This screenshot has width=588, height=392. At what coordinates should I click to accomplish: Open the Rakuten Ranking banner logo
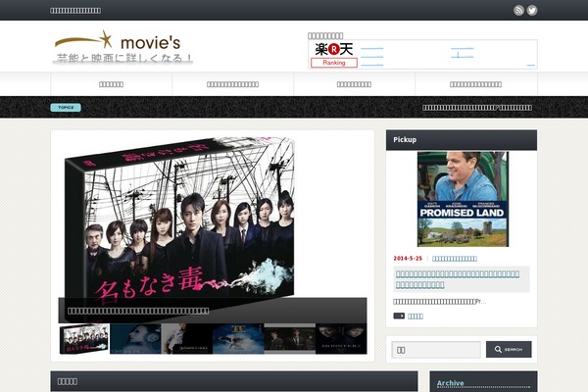click(x=334, y=55)
